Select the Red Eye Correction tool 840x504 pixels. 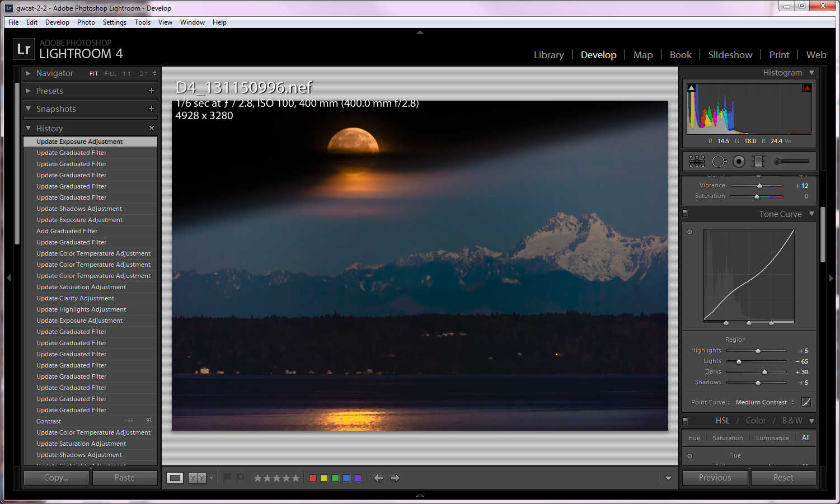(739, 162)
